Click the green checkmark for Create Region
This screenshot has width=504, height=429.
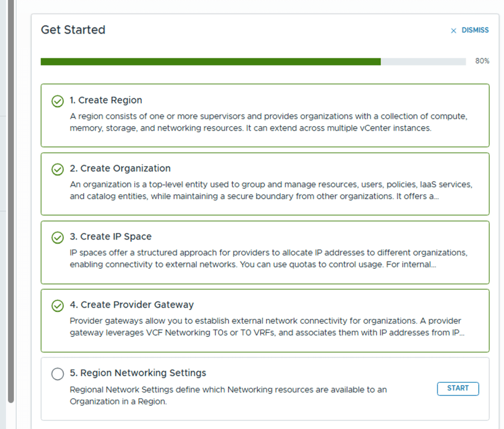pyautogui.click(x=58, y=101)
